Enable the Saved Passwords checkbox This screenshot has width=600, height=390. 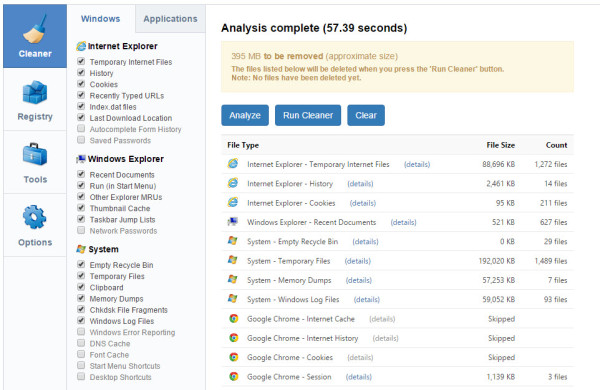click(x=81, y=140)
